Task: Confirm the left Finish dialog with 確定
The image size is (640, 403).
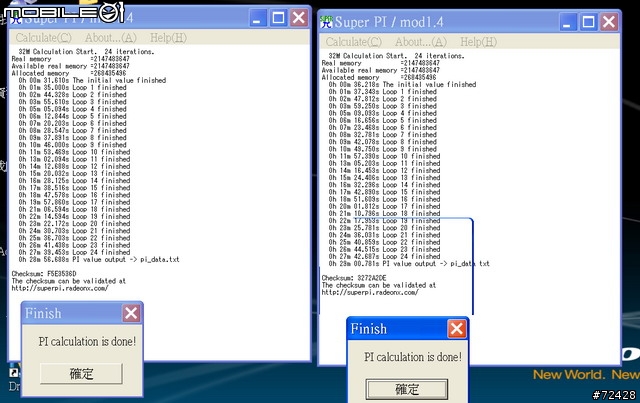Action: (81, 374)
